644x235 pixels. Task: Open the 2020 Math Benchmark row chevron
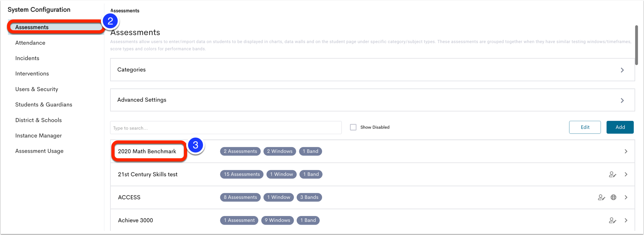point(626,152)
